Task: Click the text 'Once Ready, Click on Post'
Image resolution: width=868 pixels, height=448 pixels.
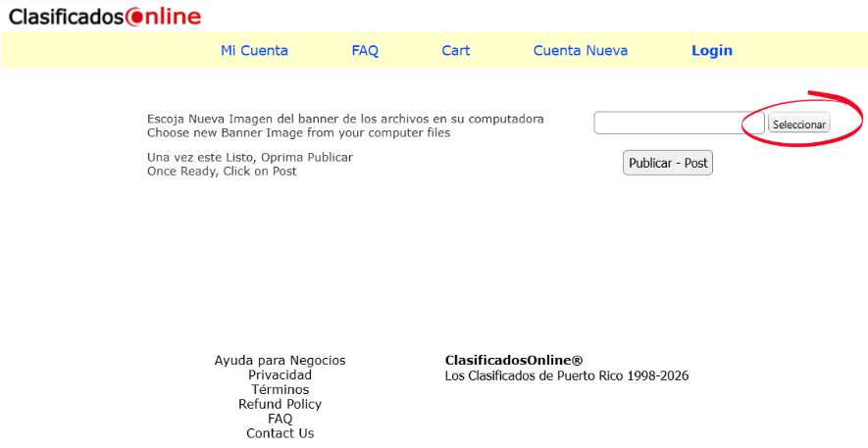Action: click(222, 171)
